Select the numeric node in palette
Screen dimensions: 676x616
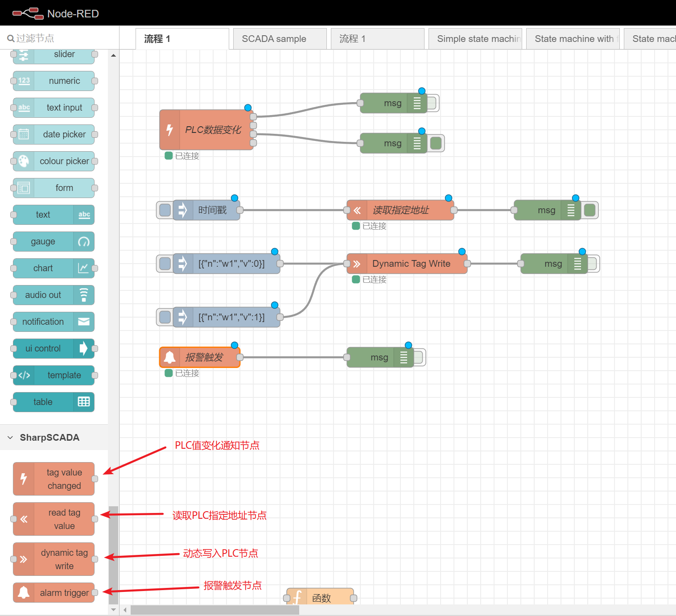pos(54,81)
